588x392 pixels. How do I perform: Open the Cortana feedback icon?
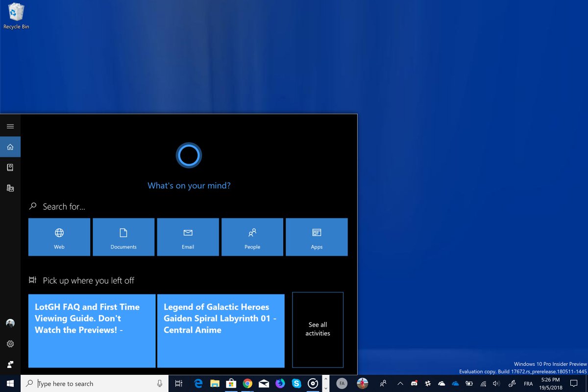tap(10, 365)
